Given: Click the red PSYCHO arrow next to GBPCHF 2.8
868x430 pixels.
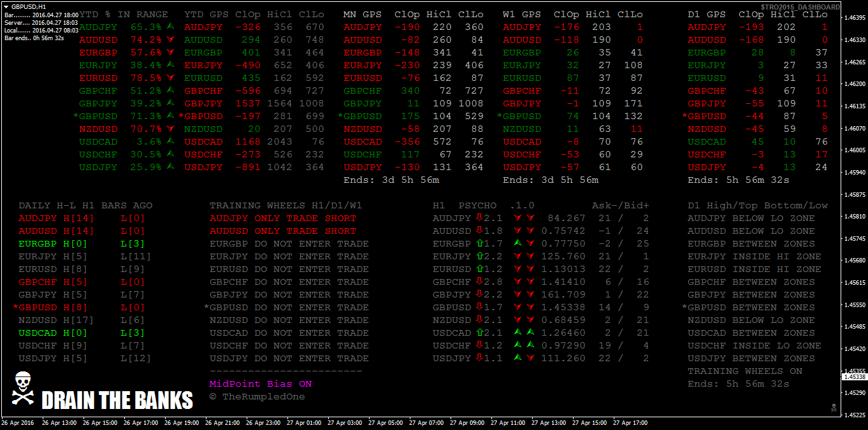Looking at the screenshot, I should (479, 282).
